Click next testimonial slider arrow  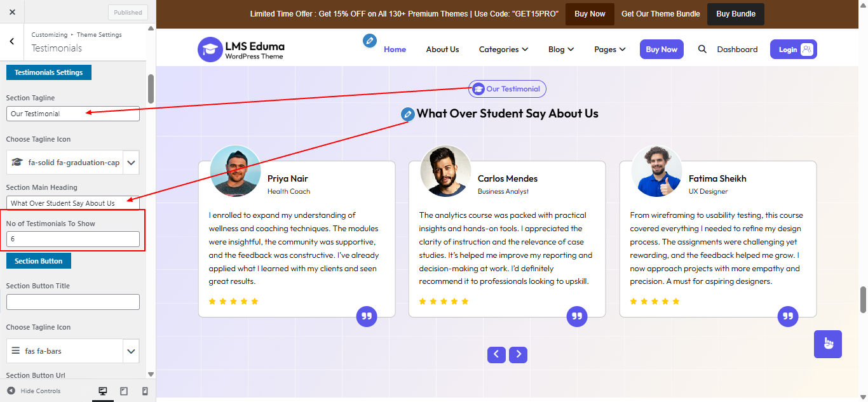pyautogui.click(x=518, y=354)
